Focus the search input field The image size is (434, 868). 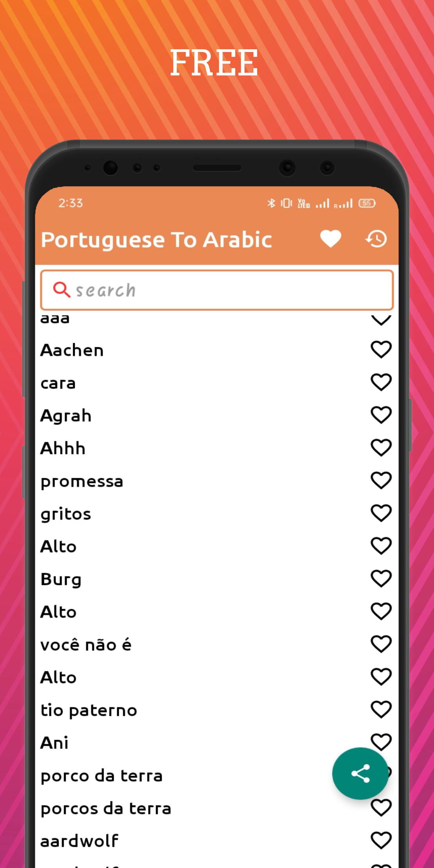click(x=217, y=290)
